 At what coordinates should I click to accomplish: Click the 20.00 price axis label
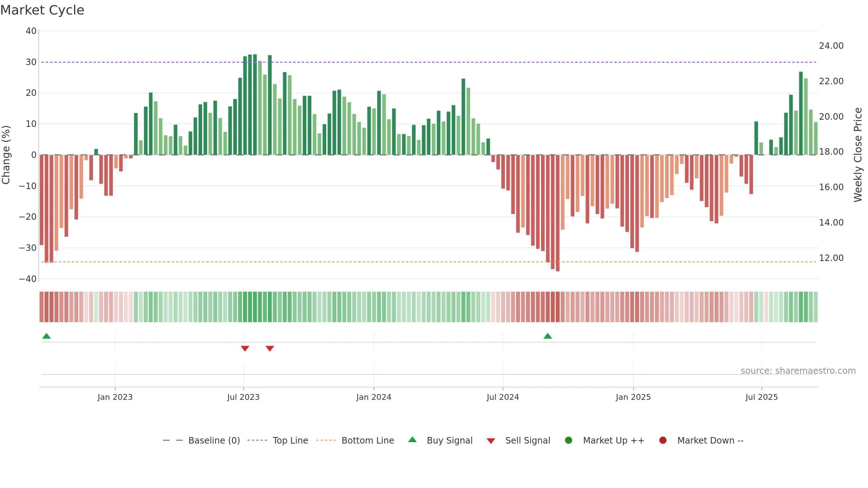[831, 117]
